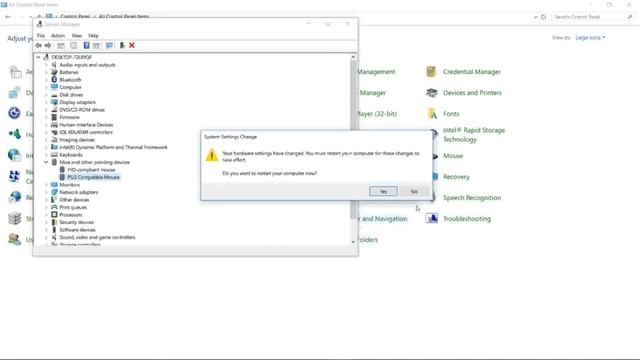Select the IDE ATA/ATAPI controllers icon
Screen dimensions: 640x360
[54, 132]
